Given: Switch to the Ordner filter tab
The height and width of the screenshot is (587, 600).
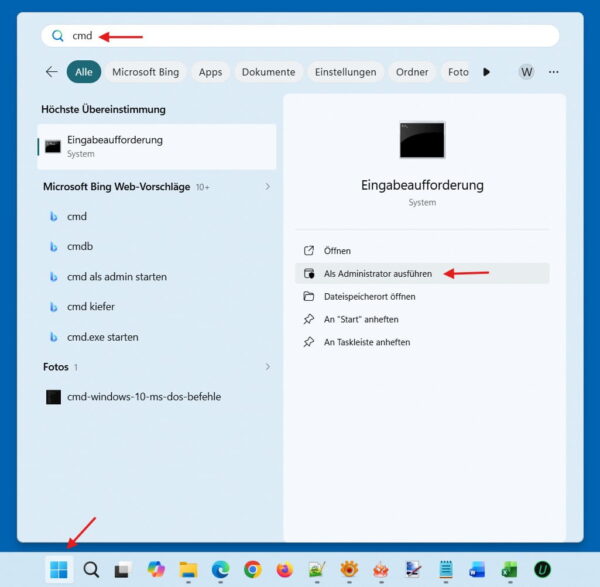Looking at the screenshot, I should [x=412, y=72].
